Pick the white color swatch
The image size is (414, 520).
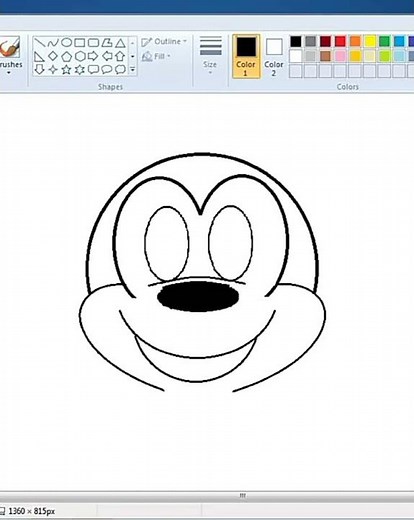(x=296, y=56)
